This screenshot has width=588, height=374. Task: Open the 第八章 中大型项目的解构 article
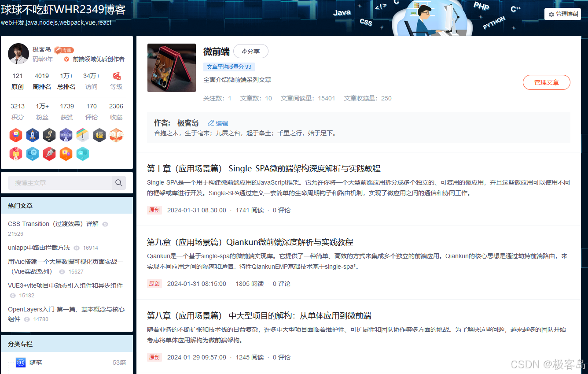[x=259, y=316]
